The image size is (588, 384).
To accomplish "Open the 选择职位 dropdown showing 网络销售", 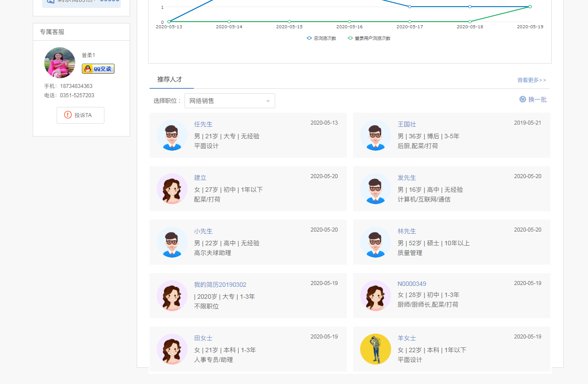I will coord(230,101).
